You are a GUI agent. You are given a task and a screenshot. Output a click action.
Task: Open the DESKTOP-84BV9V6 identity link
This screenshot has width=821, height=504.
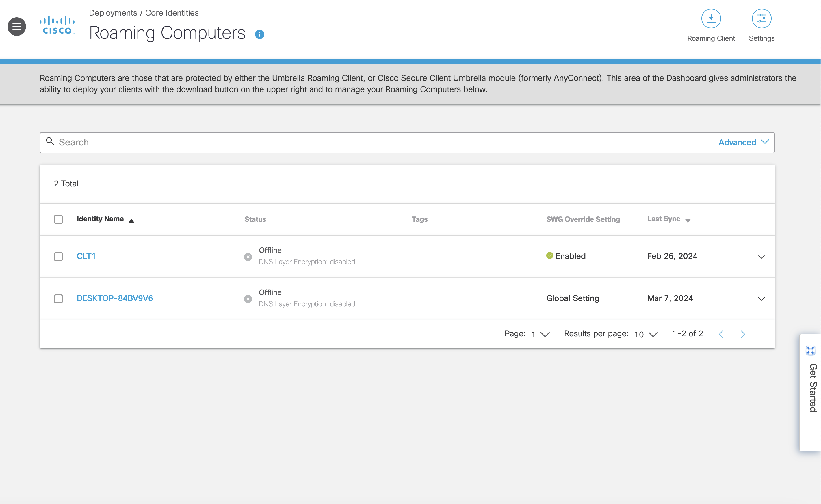click(115, 298)
